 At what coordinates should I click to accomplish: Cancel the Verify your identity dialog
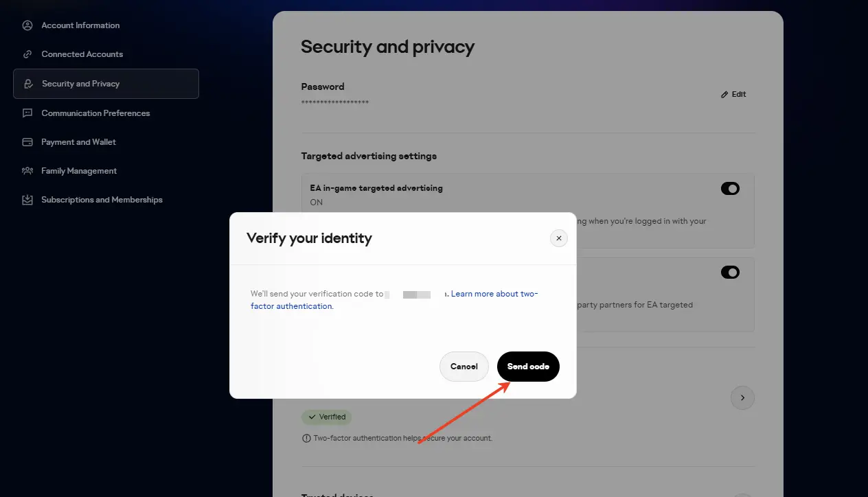click(464, 367)
